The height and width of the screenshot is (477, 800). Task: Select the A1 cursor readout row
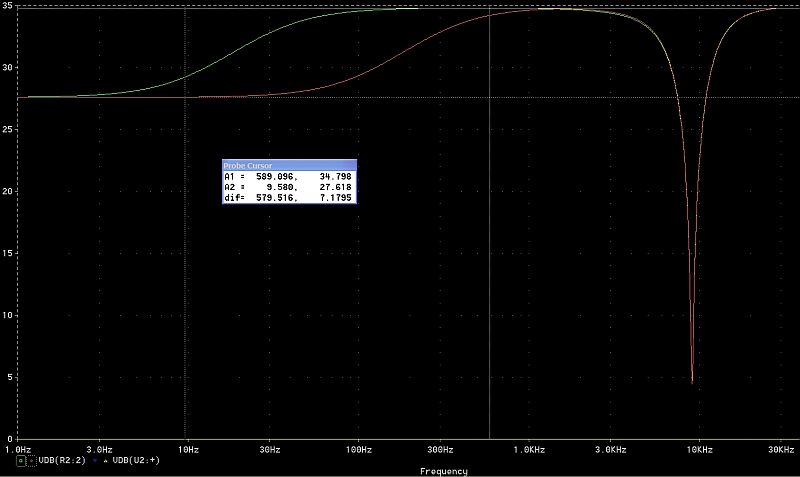(x=288, y=177)
